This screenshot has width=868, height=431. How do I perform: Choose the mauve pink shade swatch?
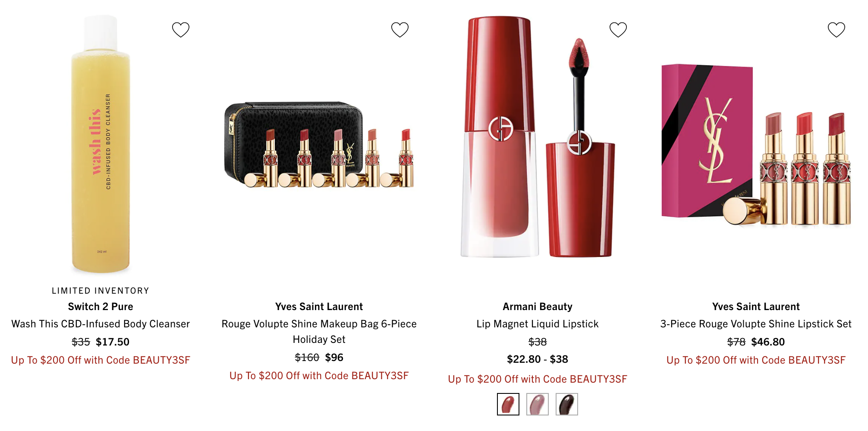pos(538,404)
